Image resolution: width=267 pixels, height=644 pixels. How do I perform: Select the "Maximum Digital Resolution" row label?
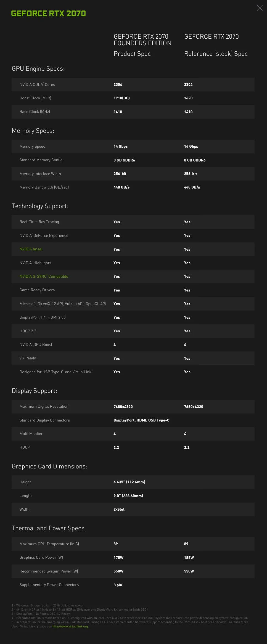point(44,406)
